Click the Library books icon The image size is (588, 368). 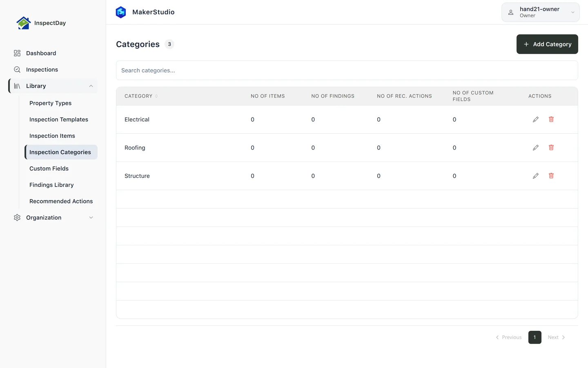(x=17, y=86)
